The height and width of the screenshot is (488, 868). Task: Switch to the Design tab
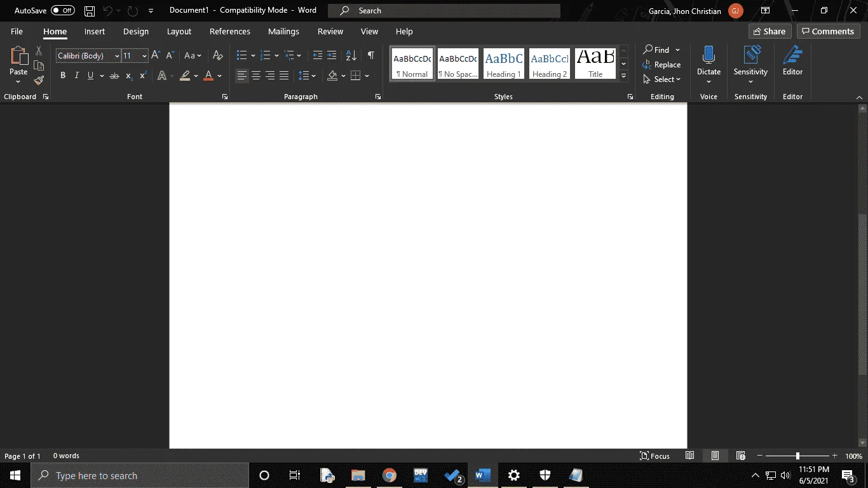pyautogui.click(x=136, y=31)
